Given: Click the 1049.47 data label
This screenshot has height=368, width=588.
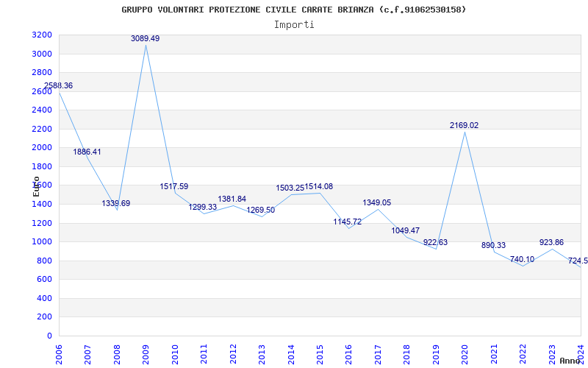Looking at the screenshot, I should pyautogui.click(x=406, y=231).
